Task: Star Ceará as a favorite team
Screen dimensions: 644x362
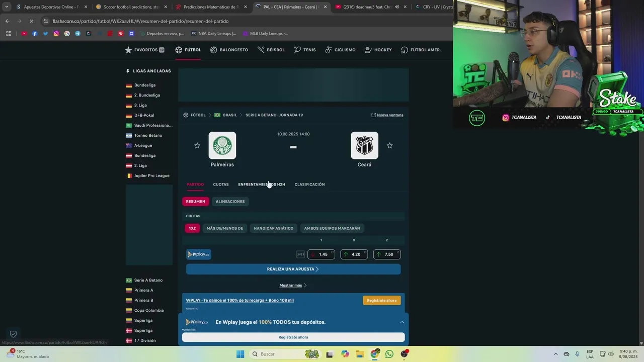Action: tap(389, 146)
